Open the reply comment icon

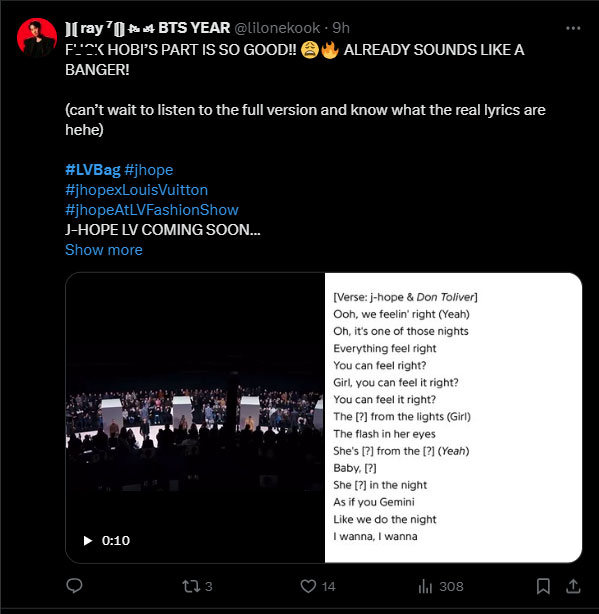(x=74, y=586)
